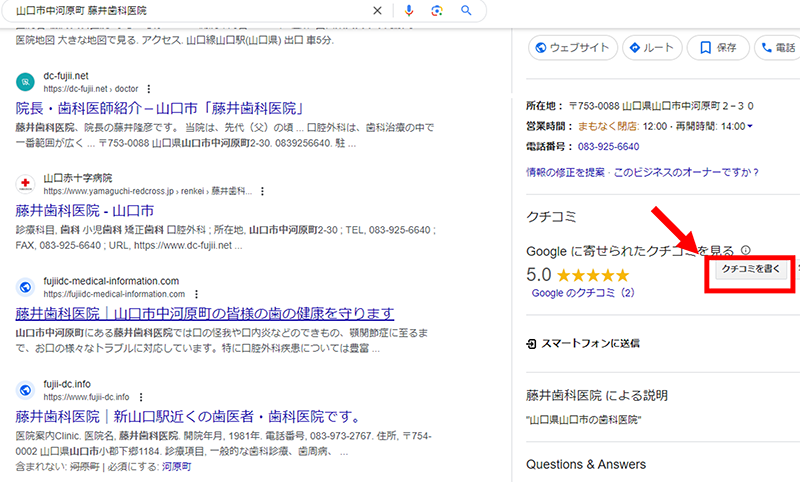Open more options next to dc-fujii.net doctor URL

[148, 89]
